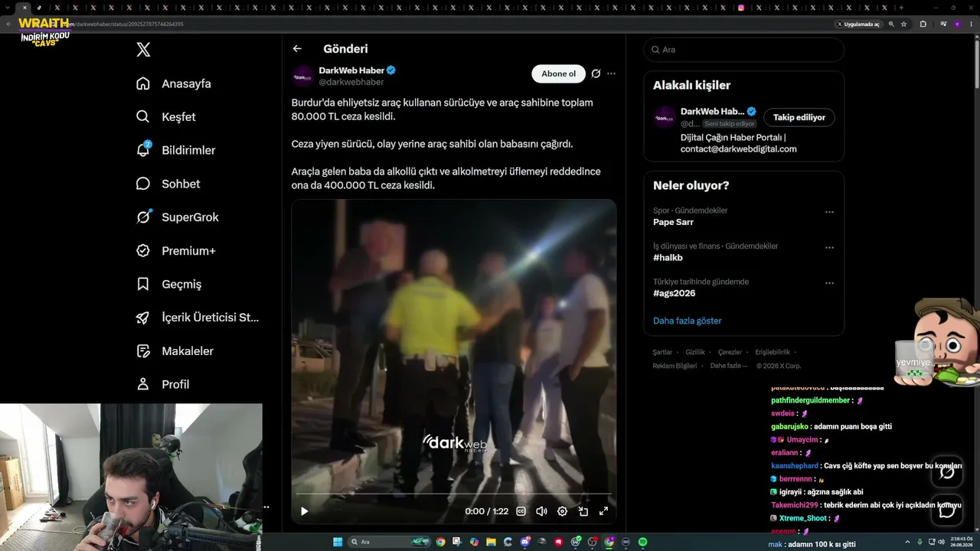Image resolution: width=980 pixels, height=551 pixels.
Task: Open the Gizlilik footer link
Action: [x=695, y=352]
